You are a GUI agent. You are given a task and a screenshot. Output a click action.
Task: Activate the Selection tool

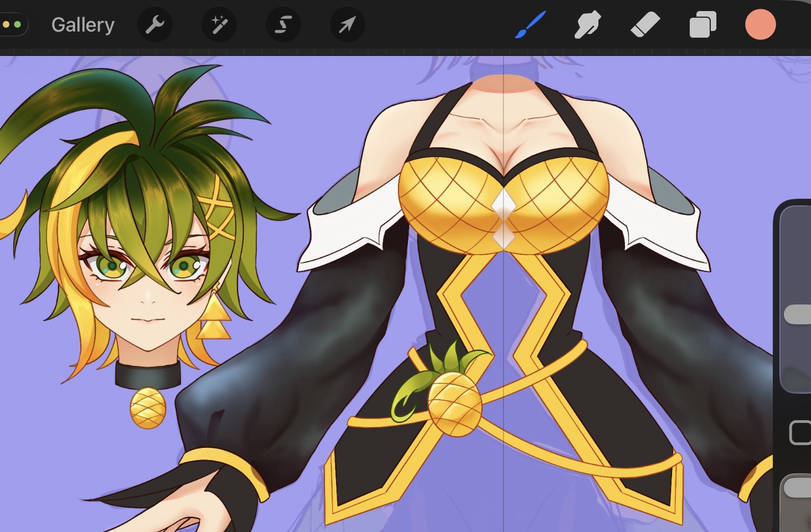pyautogui.click(x=283, y=25)
